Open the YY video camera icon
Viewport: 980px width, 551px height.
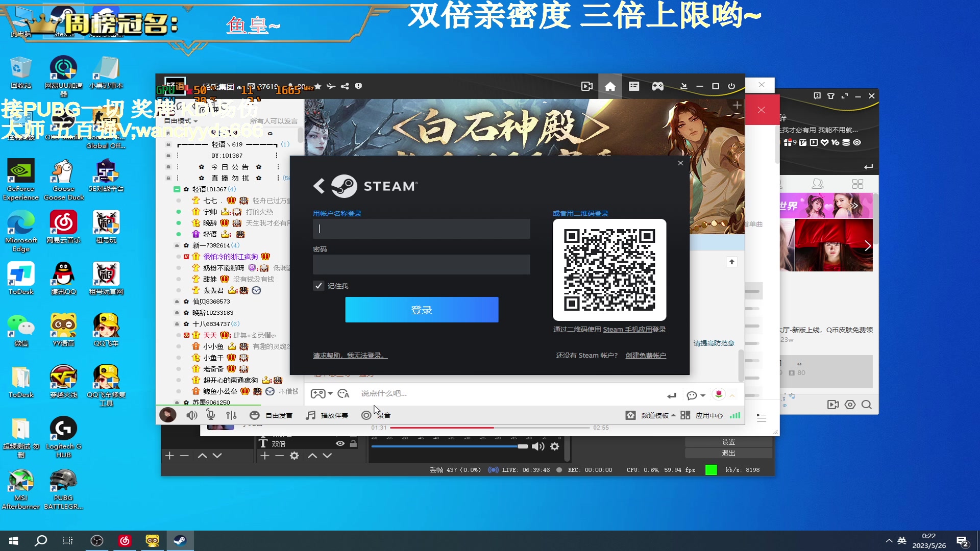coord(587,86)
